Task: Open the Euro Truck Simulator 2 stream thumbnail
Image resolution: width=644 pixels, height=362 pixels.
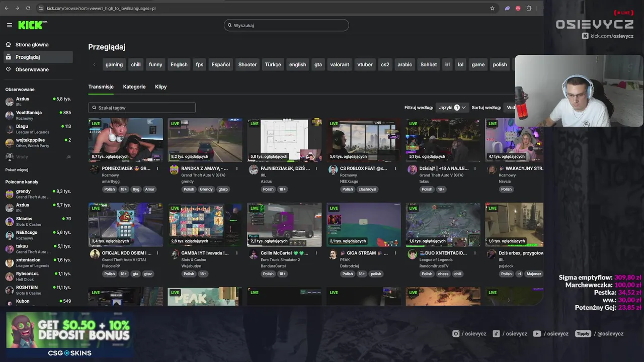Action: 284,224
